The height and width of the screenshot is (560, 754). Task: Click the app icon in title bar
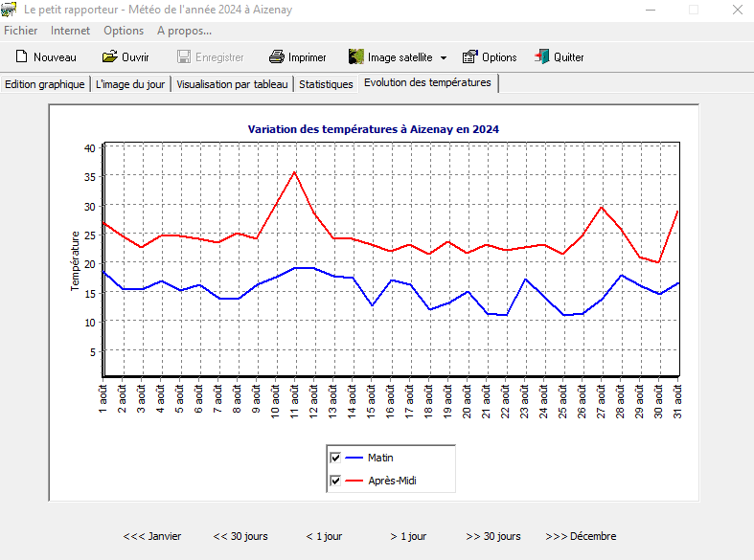pyautogui.click(x=10, y=10)
